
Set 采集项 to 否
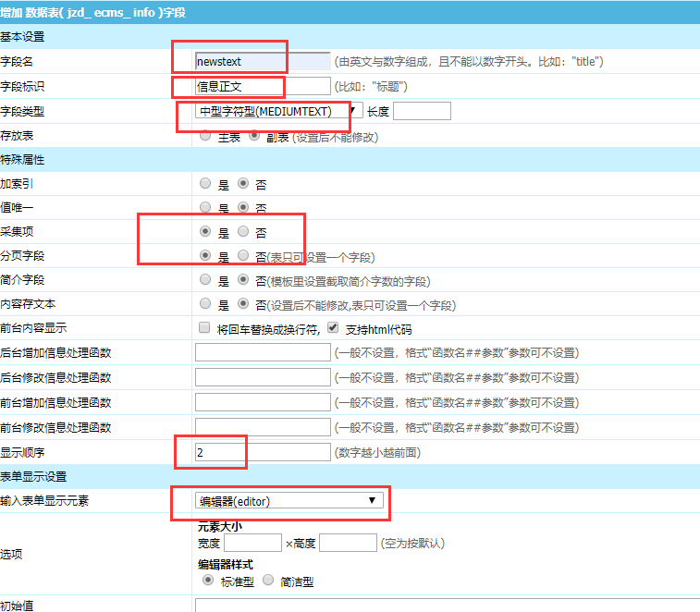point(243,231)
